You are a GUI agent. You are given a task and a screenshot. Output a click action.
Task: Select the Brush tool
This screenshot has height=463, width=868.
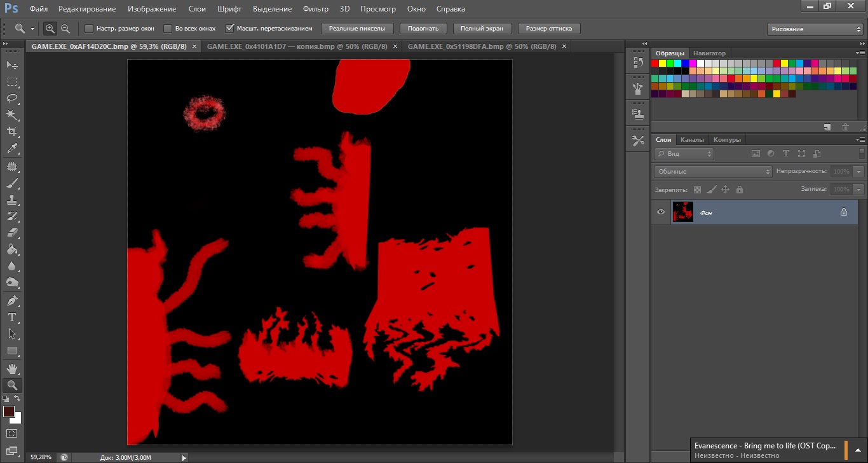pos(12,183)
